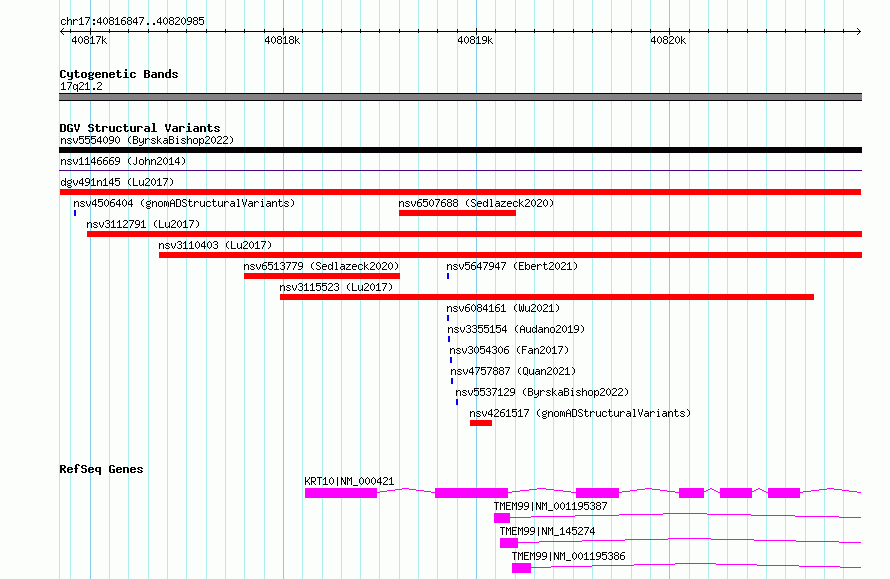Select nsv3115523 (Lu2017) label

(x=336, y=287)
